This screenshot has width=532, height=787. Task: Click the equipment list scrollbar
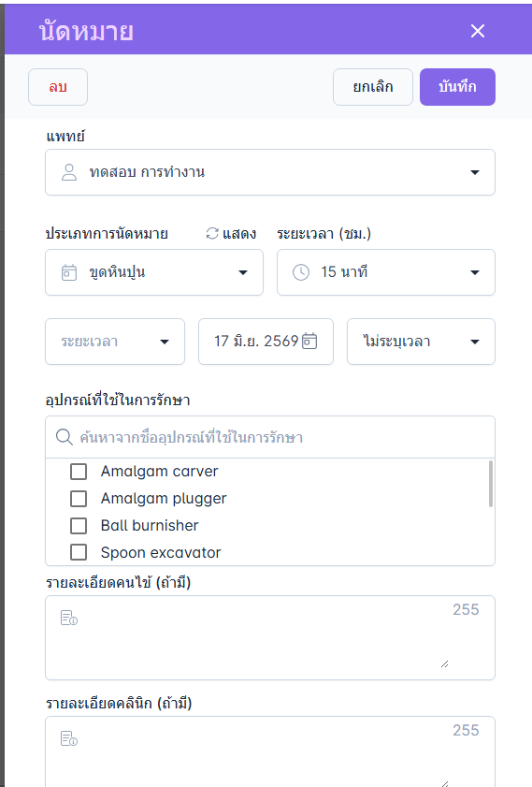click(490, 484)
